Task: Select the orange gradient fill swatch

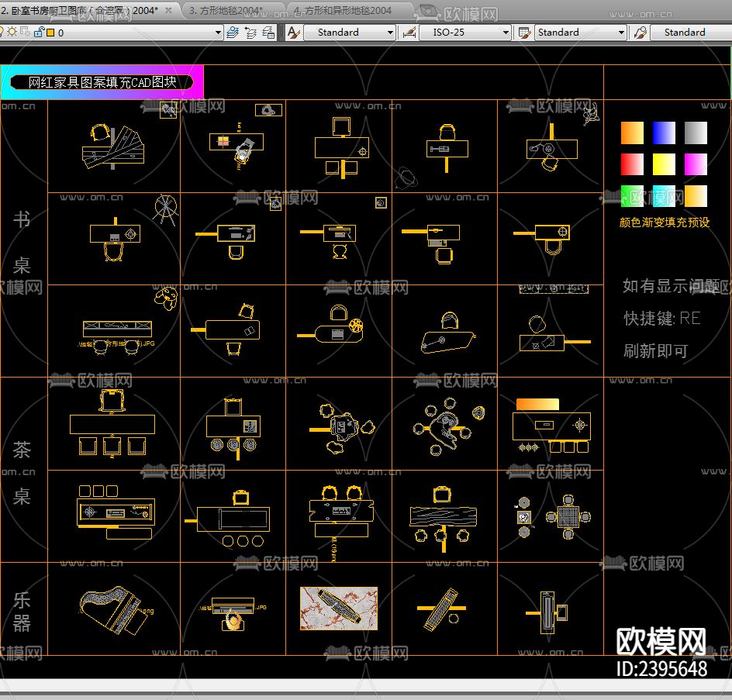Action: [x=632, y=133]
